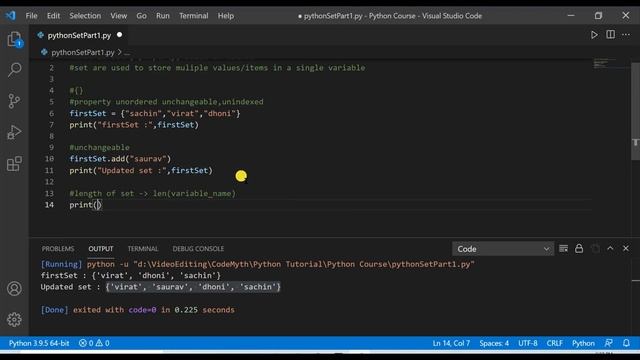Open the Code output channel dropdown
The width and height of the screenshot is (640, 360).
tap(503, 249)
